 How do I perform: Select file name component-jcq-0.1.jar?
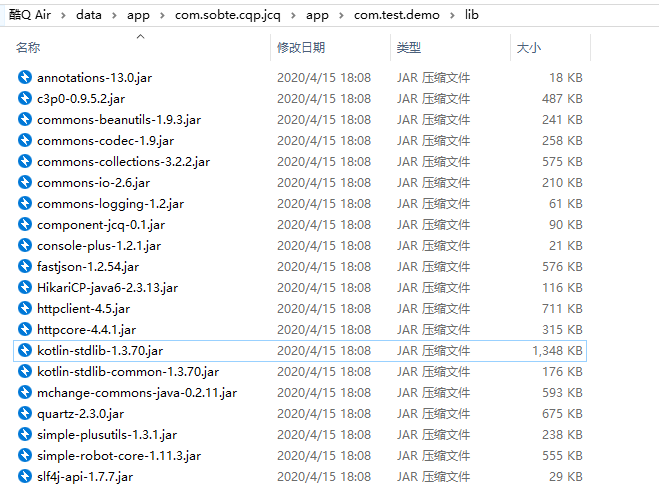tap(101, 225)
